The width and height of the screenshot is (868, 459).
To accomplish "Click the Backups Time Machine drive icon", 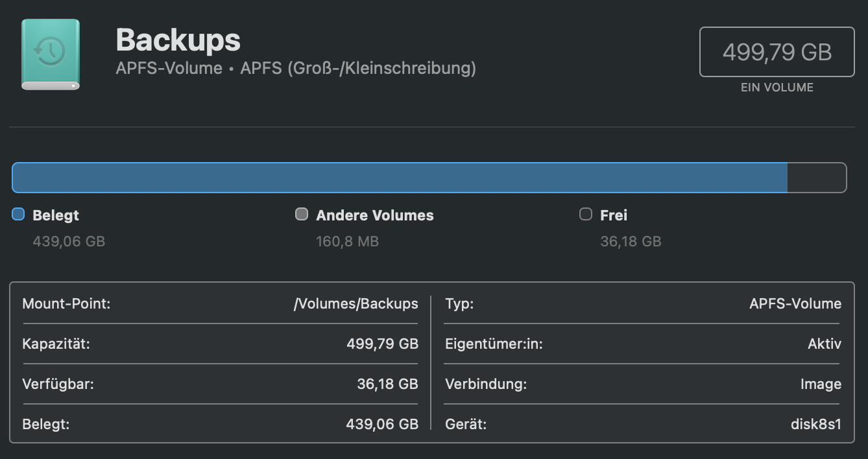I will tap(51, 54).
